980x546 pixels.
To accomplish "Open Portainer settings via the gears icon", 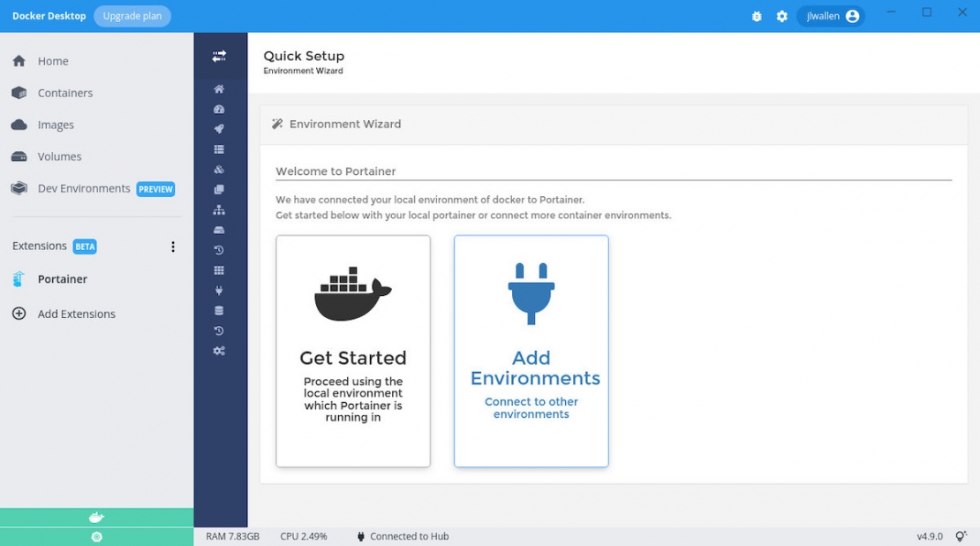I will (x=219, y=351).
